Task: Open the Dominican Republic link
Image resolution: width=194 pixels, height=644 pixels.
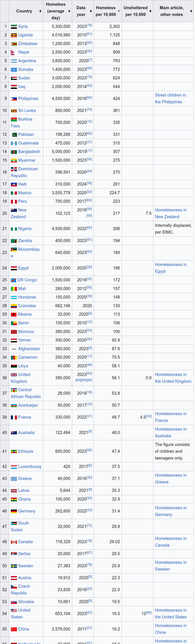Action: pos(24,172)
